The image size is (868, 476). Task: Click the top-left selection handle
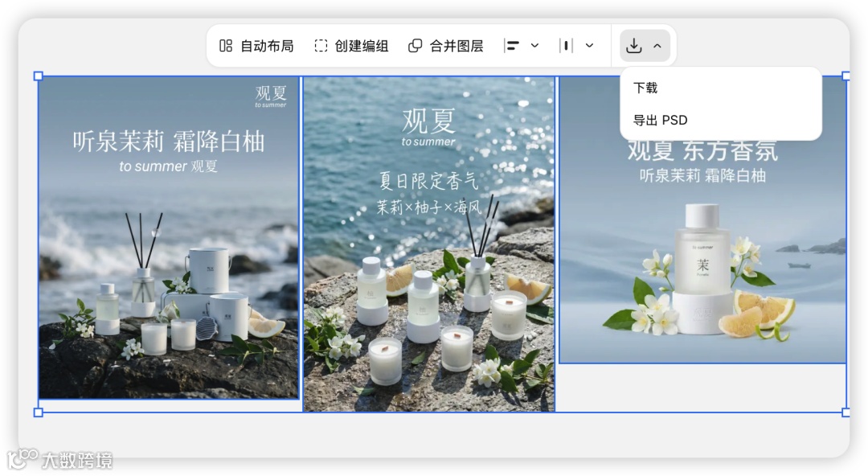point(39,76)
